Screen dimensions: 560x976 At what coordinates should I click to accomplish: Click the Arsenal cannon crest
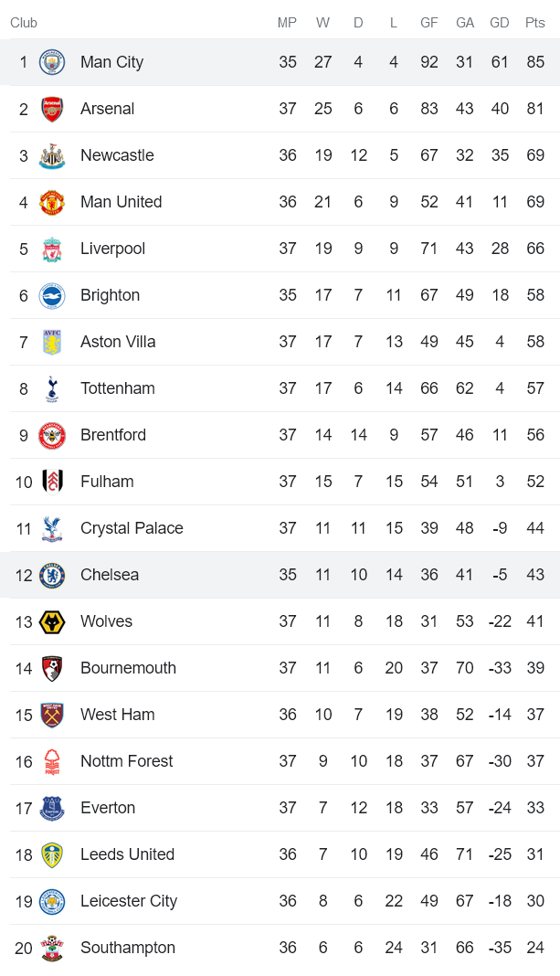tap(52, 108)
